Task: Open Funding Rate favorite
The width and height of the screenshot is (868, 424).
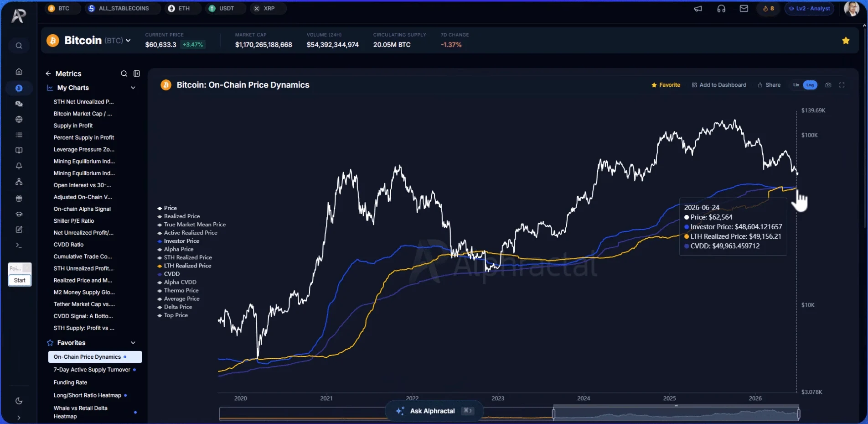Action: [70, 382]
